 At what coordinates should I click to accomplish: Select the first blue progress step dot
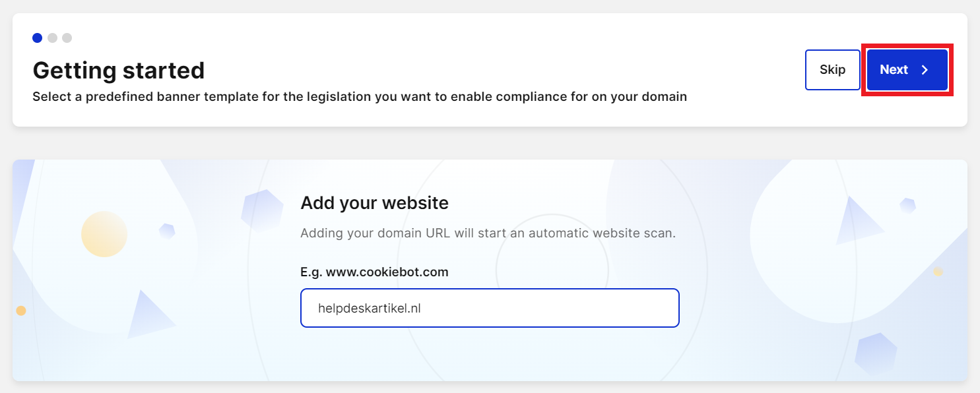(x=38, y=38)
